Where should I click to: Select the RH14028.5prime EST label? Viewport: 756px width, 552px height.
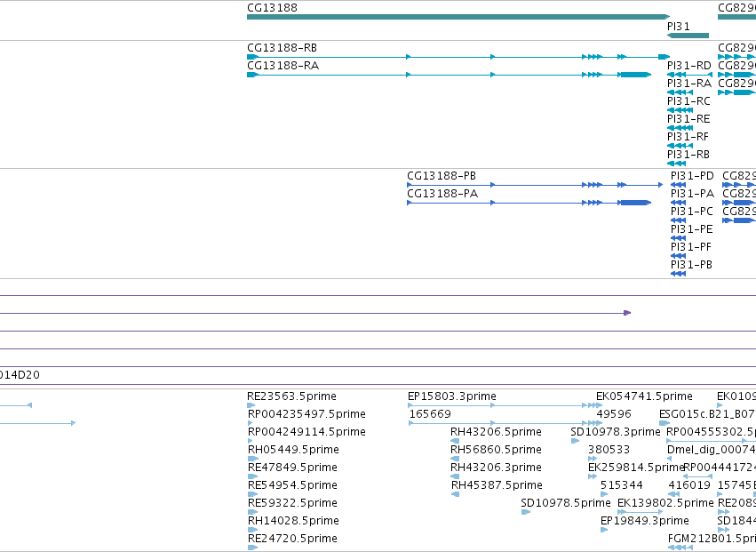(x=293, y=521)
